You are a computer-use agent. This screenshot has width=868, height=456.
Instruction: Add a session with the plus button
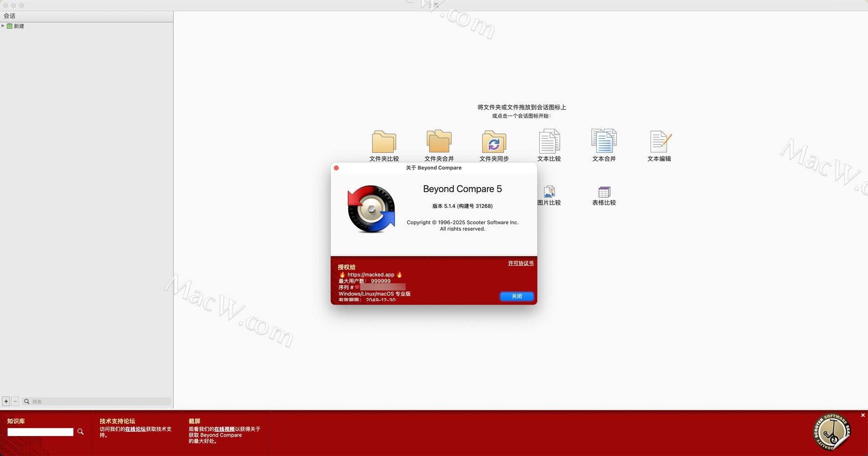[6, 401]
